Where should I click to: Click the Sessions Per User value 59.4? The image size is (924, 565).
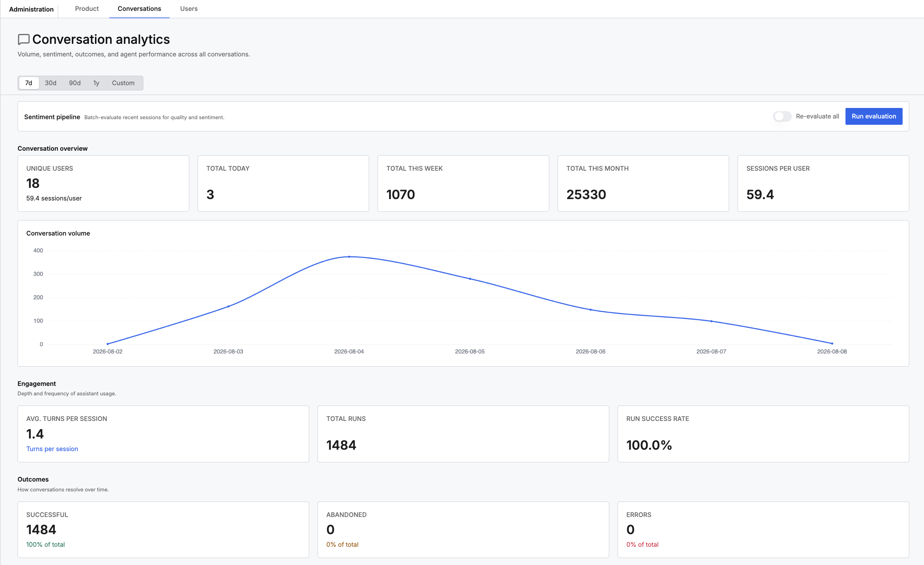coord(760,194)
